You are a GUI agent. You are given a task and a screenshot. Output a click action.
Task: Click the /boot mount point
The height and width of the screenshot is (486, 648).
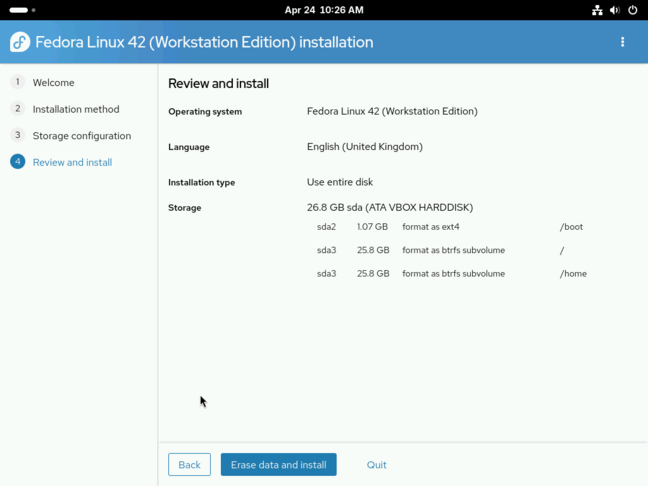click(x=571, y=227)
